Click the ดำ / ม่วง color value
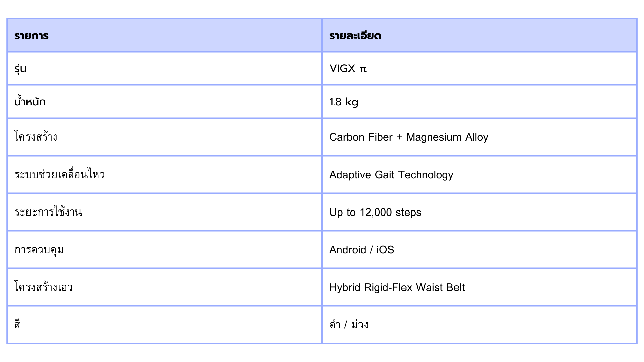644x362 pixels. point(349,324)
